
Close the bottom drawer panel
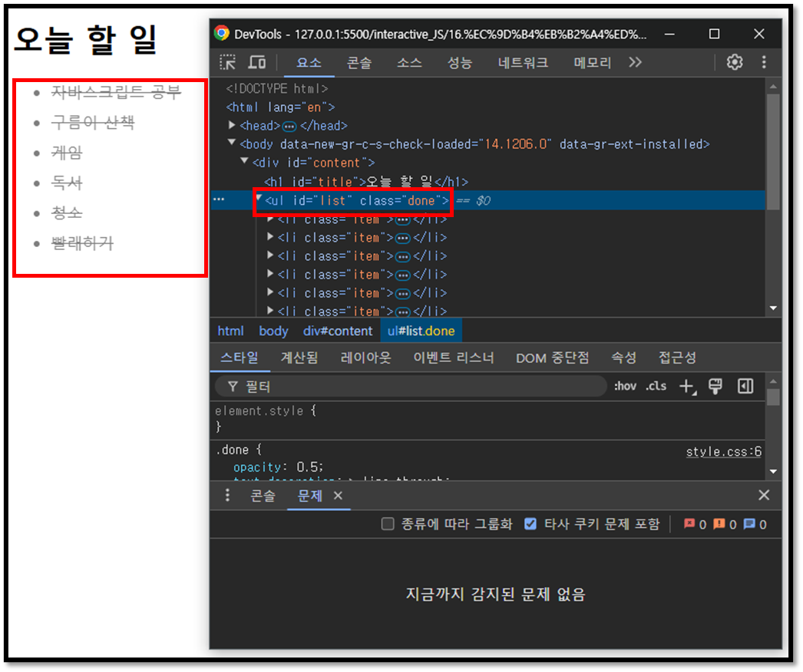tap(764, 495)
